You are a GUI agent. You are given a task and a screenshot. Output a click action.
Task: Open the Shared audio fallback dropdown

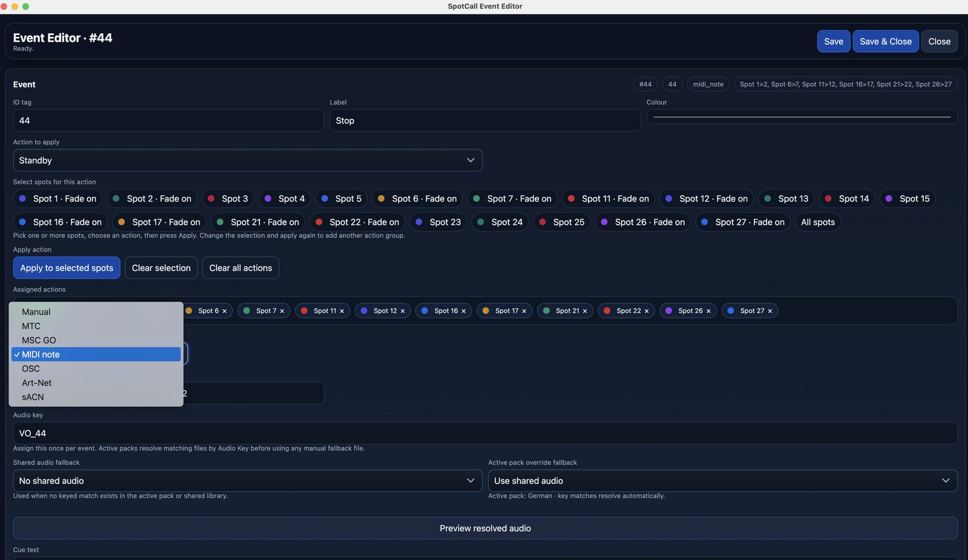(247, 481)
